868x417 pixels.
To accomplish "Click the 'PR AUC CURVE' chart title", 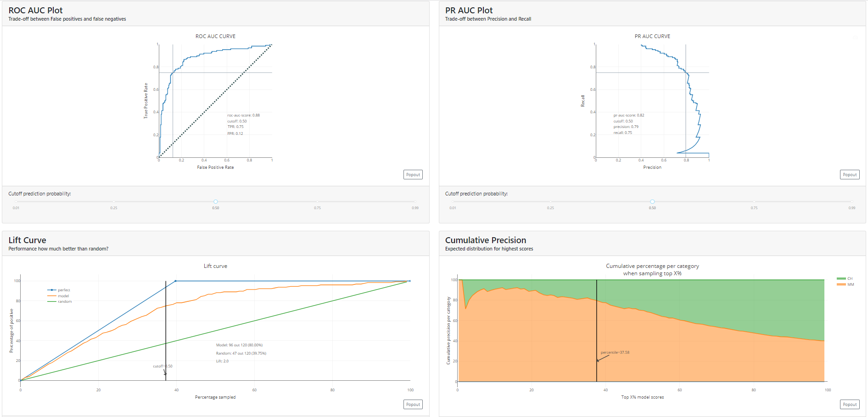I will (652, 36).
